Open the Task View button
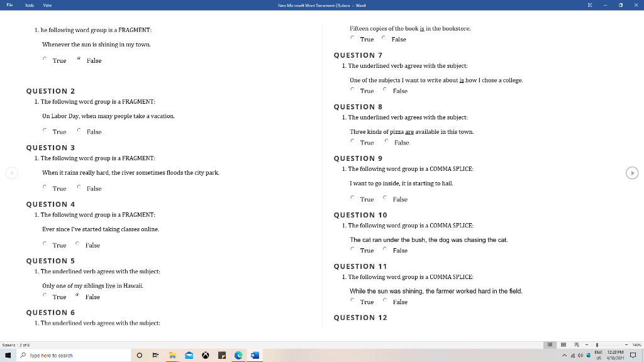 pos(155,355)
